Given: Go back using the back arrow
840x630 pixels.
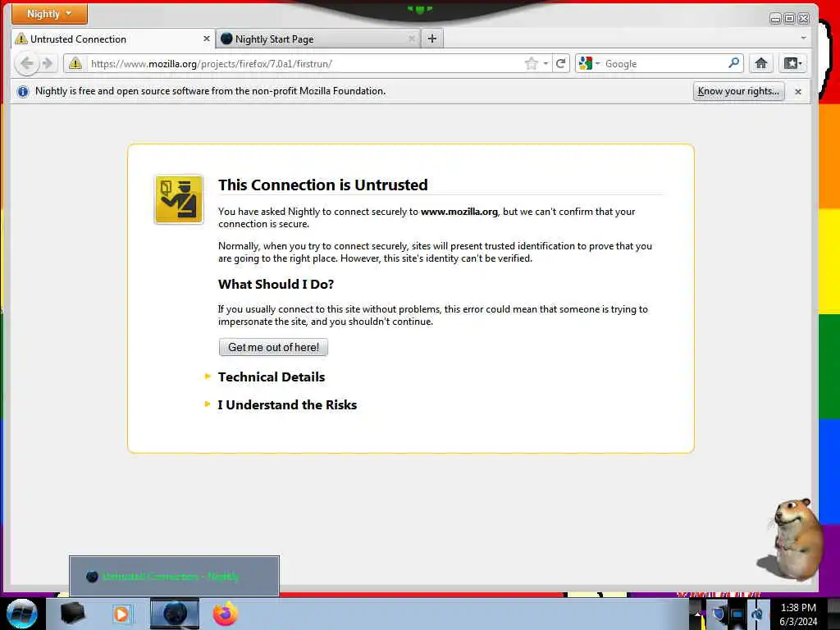Looking at the screenshot, I should 26,64.
